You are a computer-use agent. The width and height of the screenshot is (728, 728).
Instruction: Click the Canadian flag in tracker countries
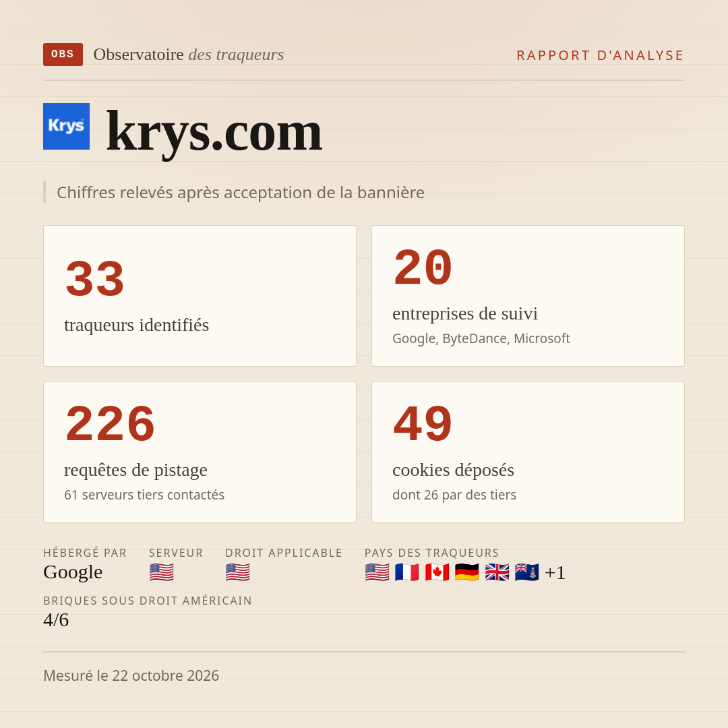tap(437, 572)
